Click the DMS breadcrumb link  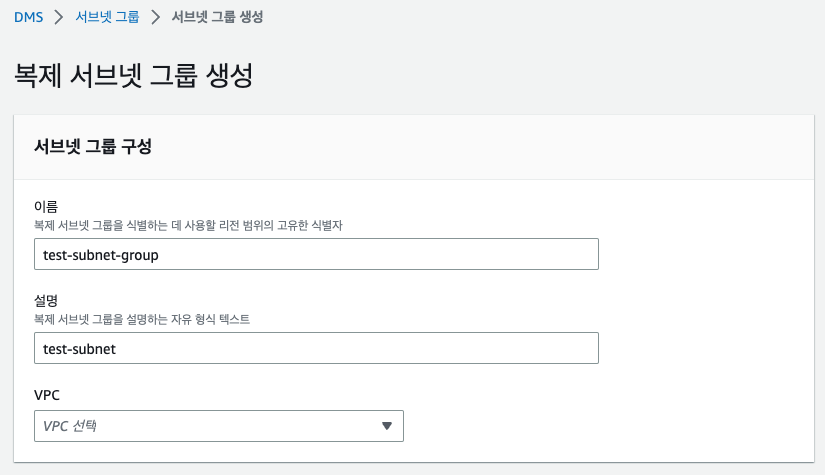pos(28,17)
